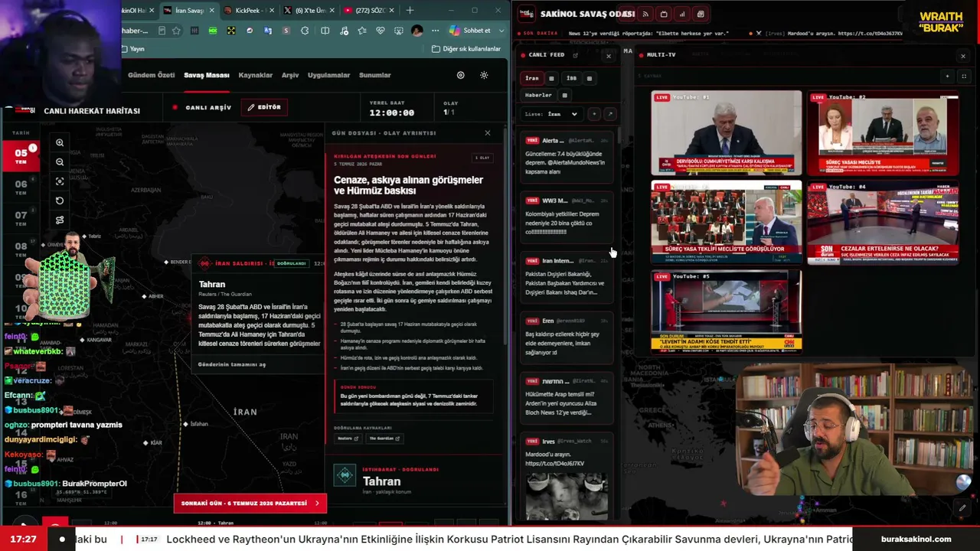Zoom in on the live operations map

(60, 142)
